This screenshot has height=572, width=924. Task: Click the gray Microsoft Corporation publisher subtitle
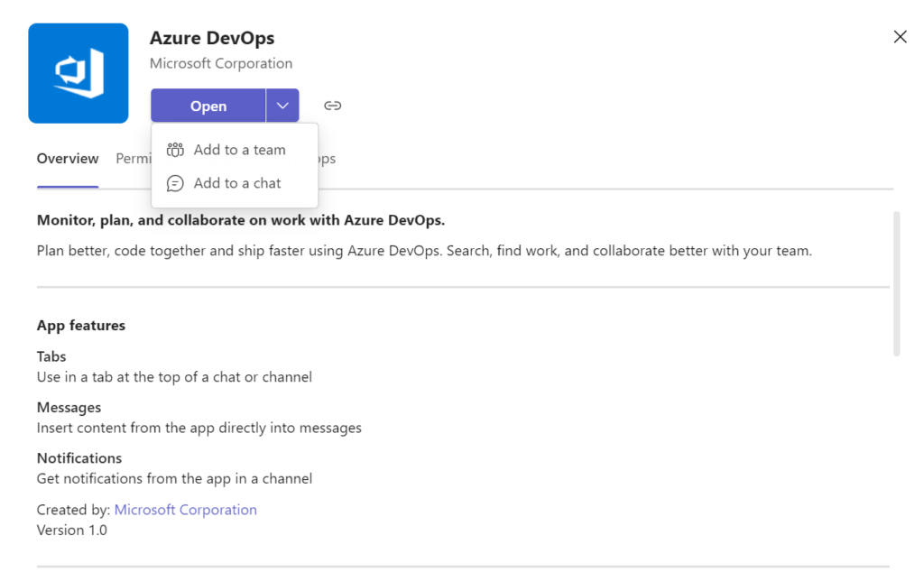[221, 63]
